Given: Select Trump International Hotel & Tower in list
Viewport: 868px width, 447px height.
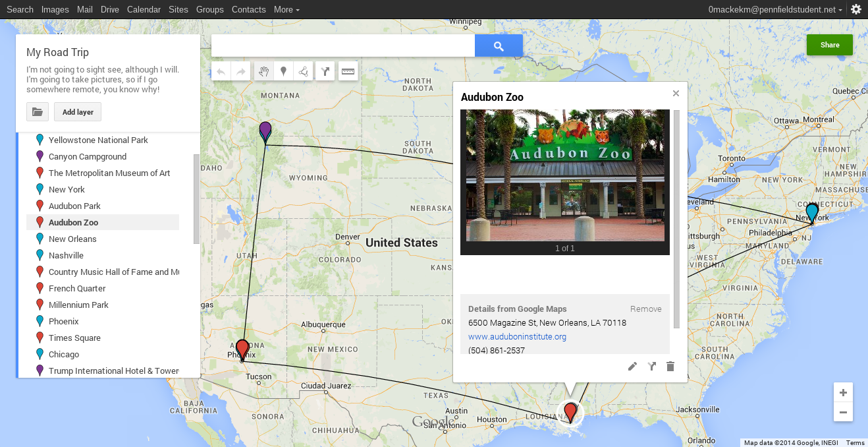Looking at the screenshot, I should point(114,371).
